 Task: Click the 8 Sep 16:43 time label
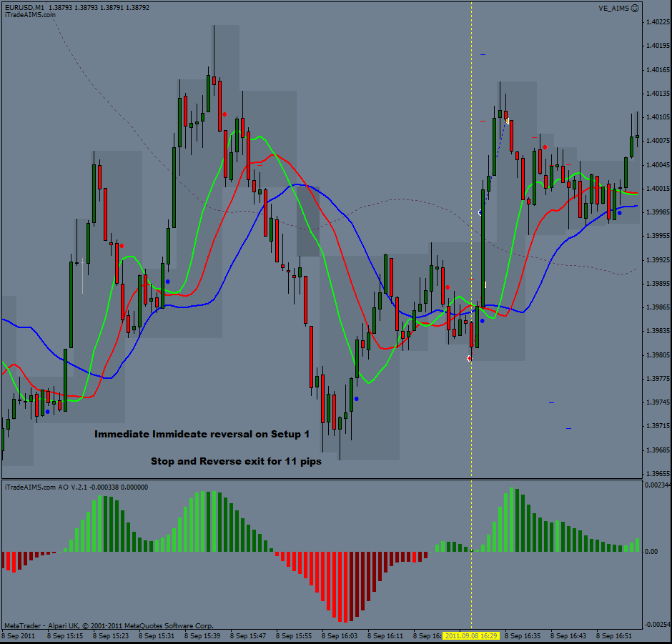[568, 636]
